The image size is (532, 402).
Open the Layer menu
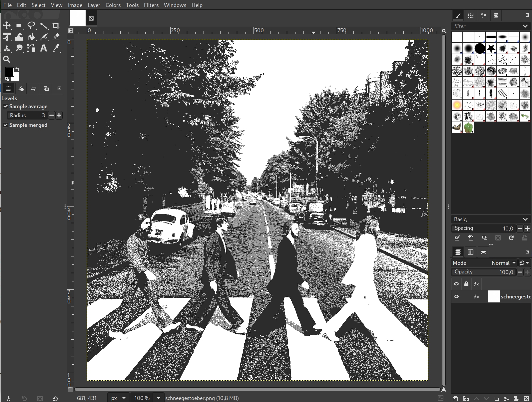(94, 5)
